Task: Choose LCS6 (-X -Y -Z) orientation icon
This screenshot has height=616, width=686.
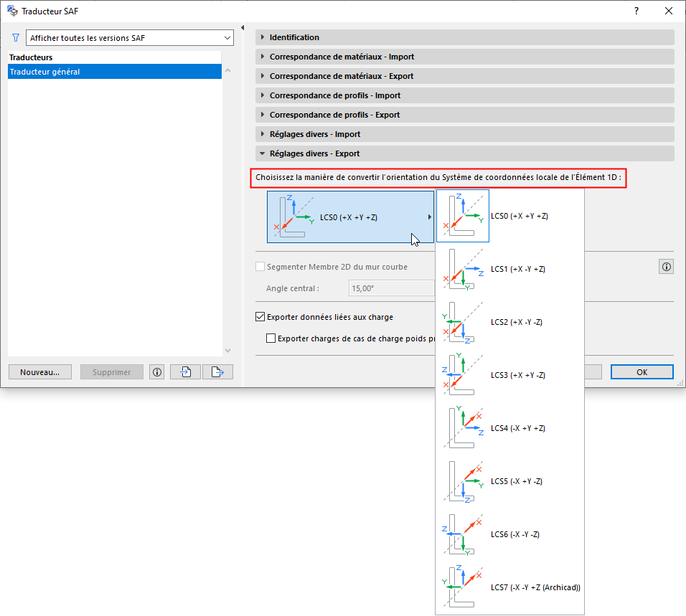Action: pyautogui.click(x=463, y=534)
